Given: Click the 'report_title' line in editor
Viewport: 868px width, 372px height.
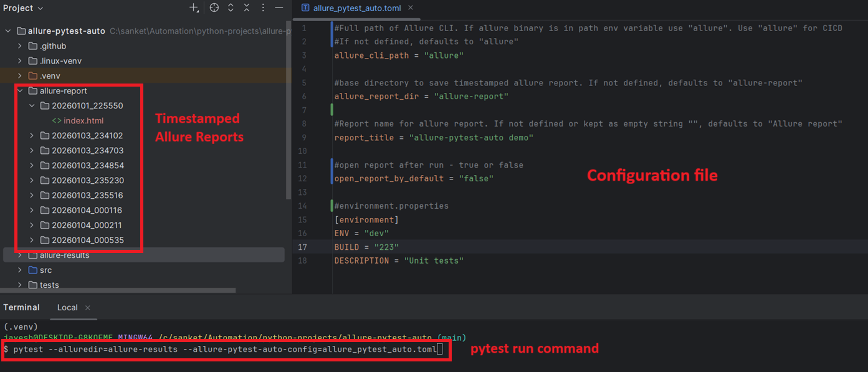Looking at the screenshot, I should tap(434, 138).
